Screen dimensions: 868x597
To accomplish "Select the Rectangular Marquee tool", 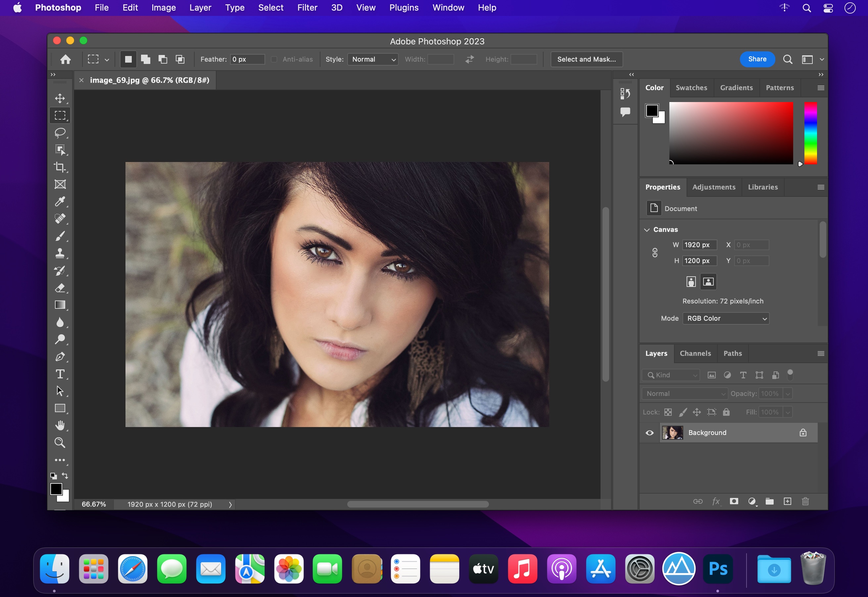I will tap(60, 115).
